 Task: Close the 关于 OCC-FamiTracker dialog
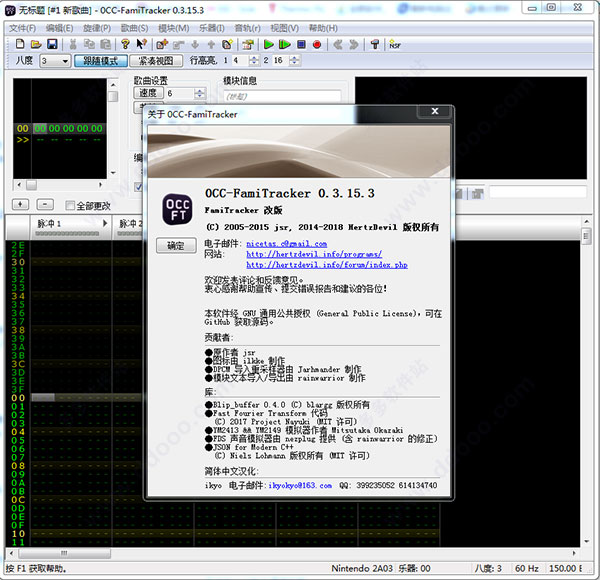tap(435, 111)
